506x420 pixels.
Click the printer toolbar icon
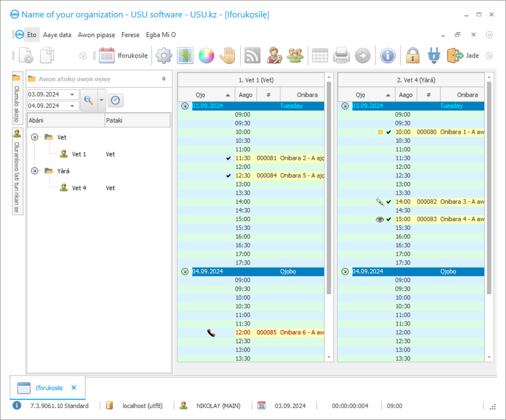click(x=341, y=55)
